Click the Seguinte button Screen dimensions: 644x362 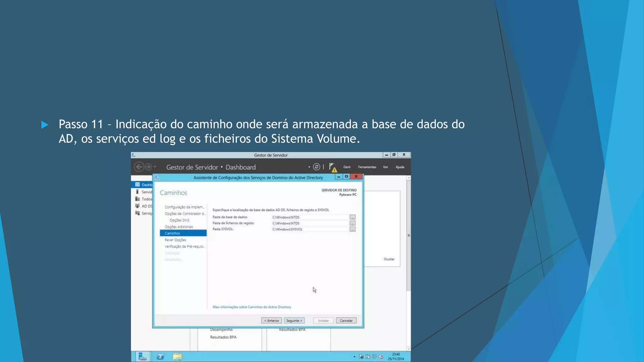(294, 321)
